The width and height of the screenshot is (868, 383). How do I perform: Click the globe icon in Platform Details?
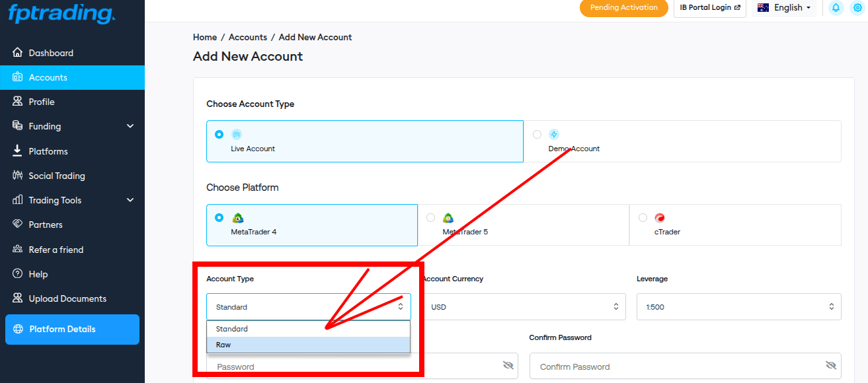click(18, 329)
